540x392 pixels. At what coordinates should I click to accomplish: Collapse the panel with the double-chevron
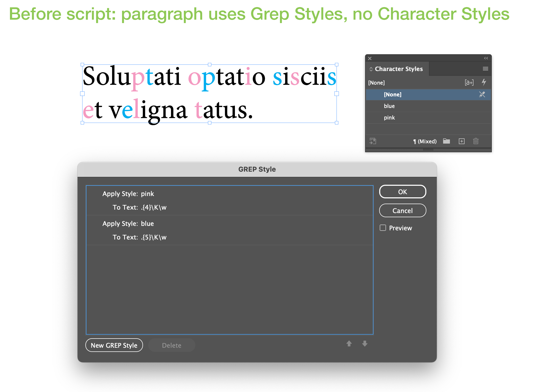486,58
